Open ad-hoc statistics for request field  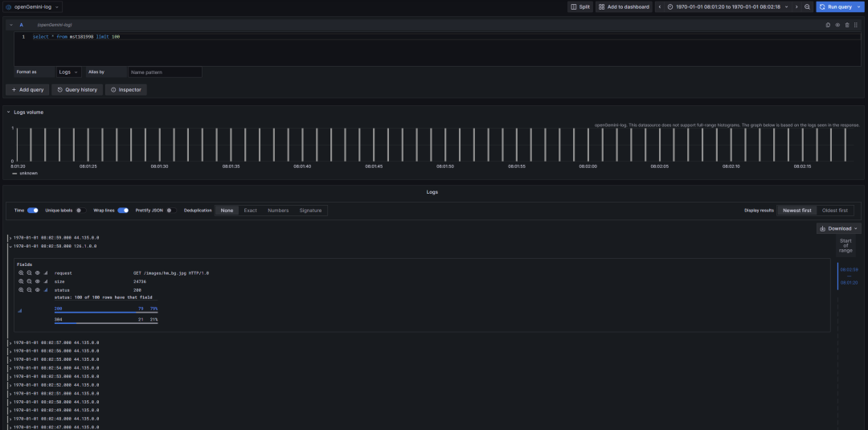click(45, 272)
